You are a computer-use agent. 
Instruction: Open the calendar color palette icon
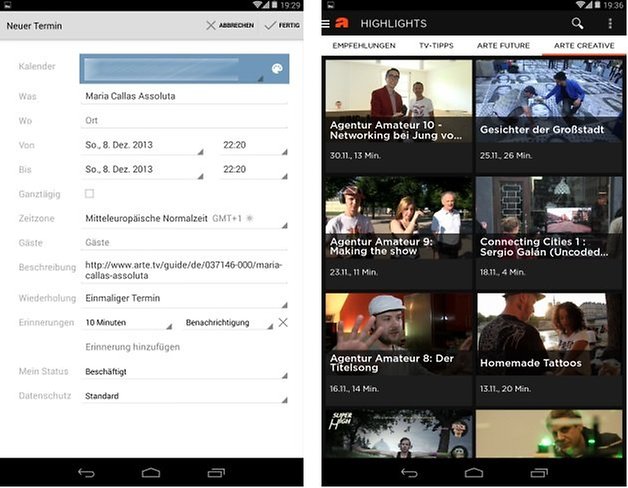pyautogui.click(x=277, y=69)
